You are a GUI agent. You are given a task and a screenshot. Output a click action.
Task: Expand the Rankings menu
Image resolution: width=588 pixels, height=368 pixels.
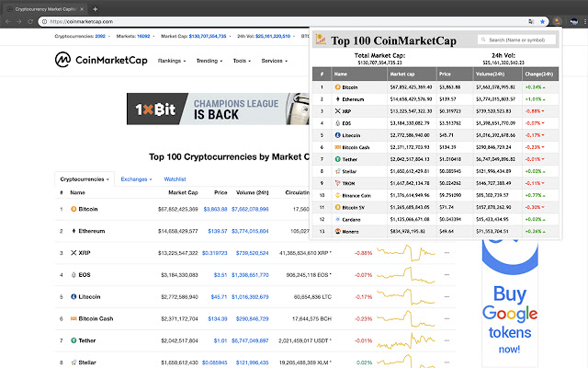pyautogui.click(x=172, y=61)
